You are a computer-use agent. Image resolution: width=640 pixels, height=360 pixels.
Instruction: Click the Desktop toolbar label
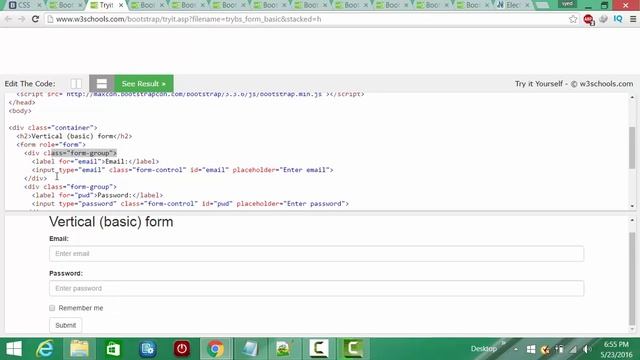coord(484,349)
